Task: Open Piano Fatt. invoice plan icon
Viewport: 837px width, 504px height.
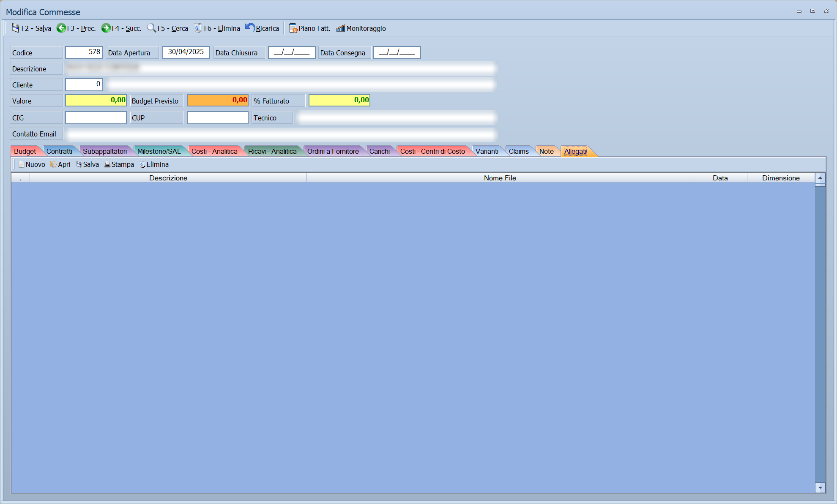Action: [x=293, y=28]
